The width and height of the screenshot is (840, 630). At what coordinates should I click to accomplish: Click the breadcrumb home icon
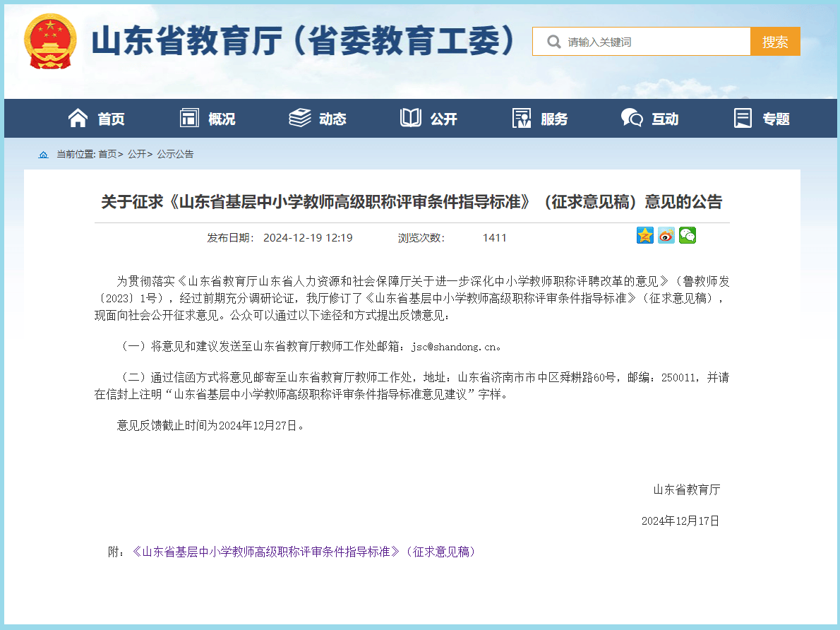(x=43, y=155)
